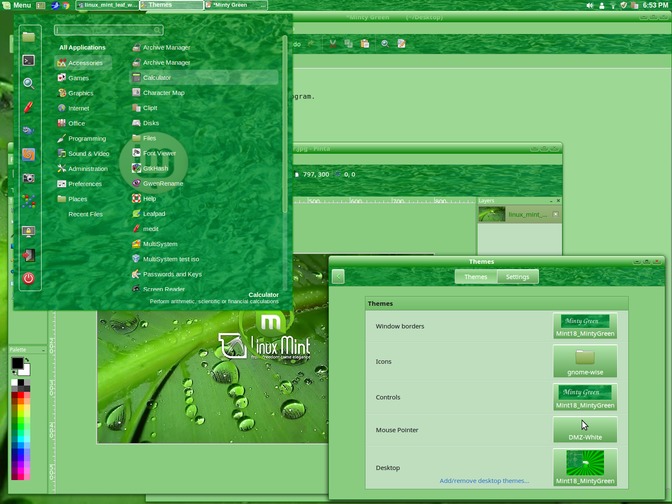Screen dimensions: 672x504
Task: Close the Layers panel in Pinta
Action: 558,201
